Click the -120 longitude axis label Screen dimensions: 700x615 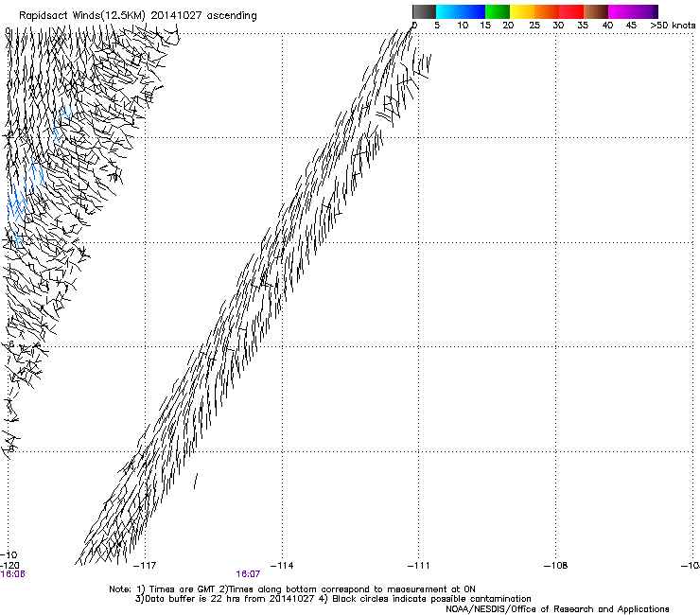9,566
